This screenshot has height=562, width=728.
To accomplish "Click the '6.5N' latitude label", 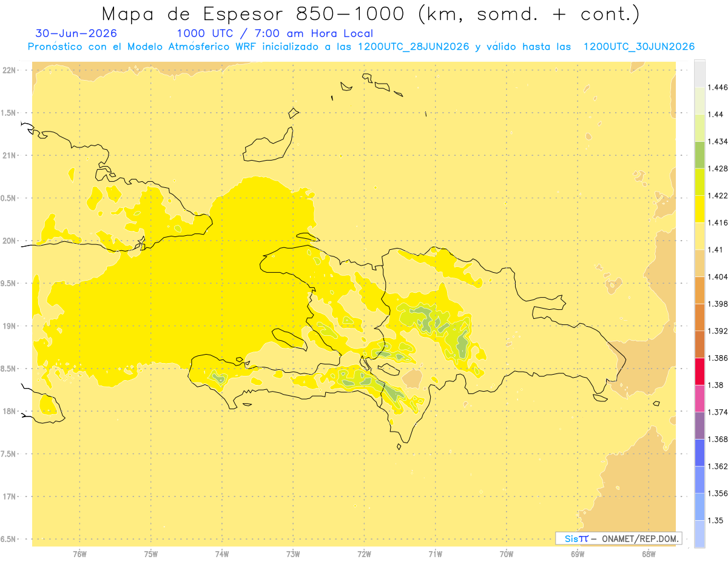I will (8, 539).
